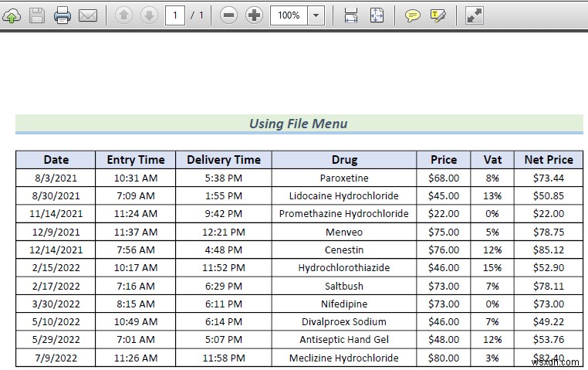
Task: Select the 15% vat cell
Action: tap(492, 268)
